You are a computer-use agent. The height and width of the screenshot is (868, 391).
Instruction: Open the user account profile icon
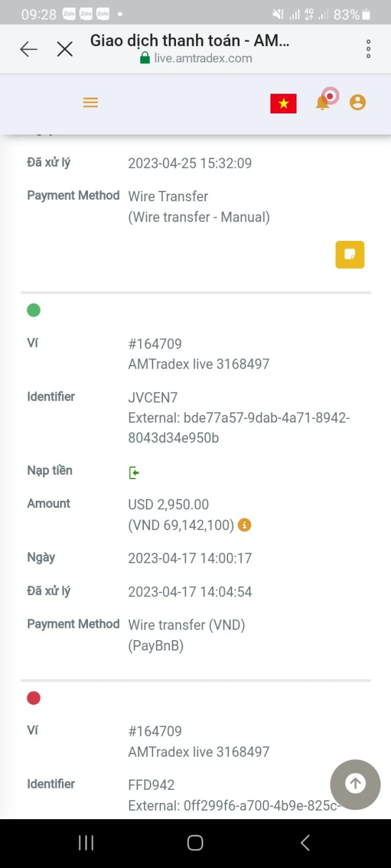click(x=358, y=102)
